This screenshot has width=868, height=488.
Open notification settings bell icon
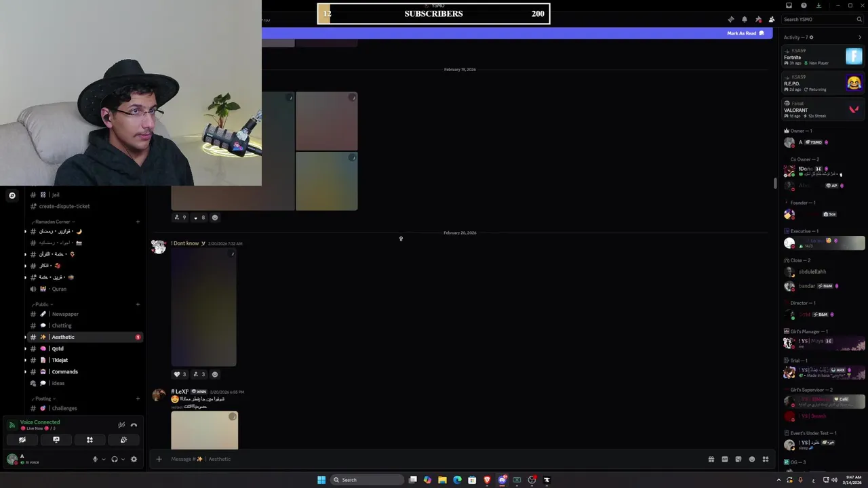pyautogui.click(x=744, y=20)
